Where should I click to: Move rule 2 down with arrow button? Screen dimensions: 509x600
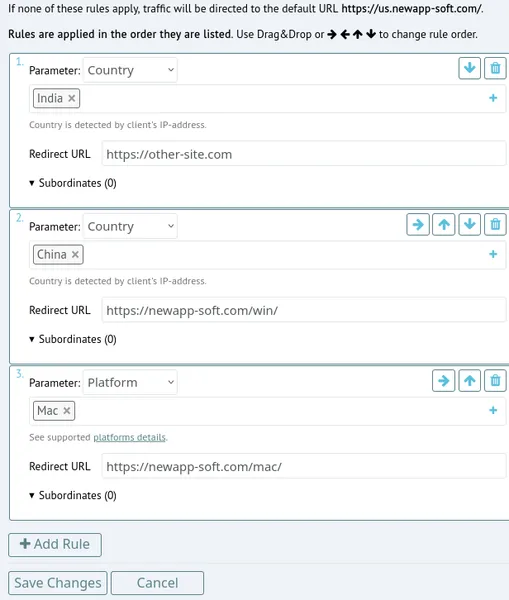point(470,224)
